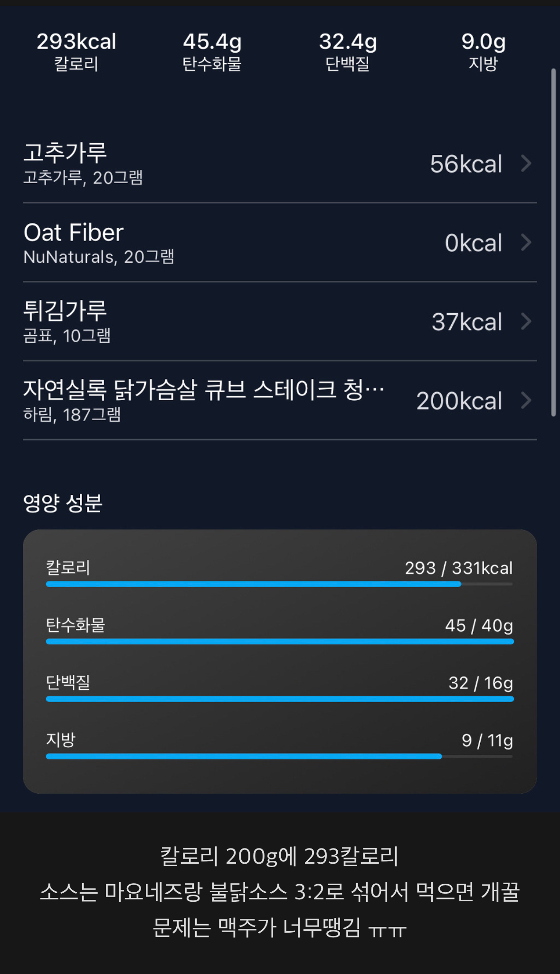Open 자연실록 닭가슴살 큐브 스테이크 item
Screen dimensions: 560x974
(x=280, y=400)
